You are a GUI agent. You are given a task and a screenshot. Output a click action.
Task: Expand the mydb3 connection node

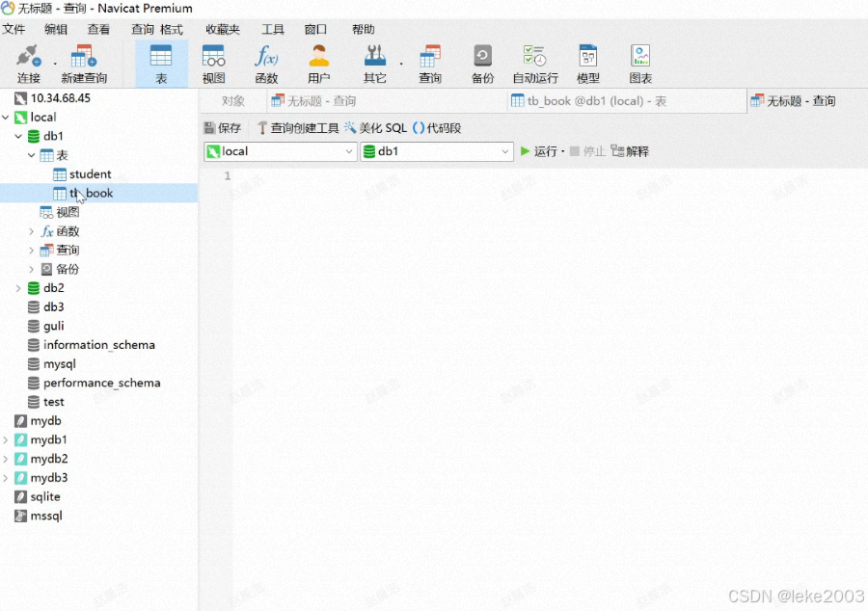click(x=6, y=478)
